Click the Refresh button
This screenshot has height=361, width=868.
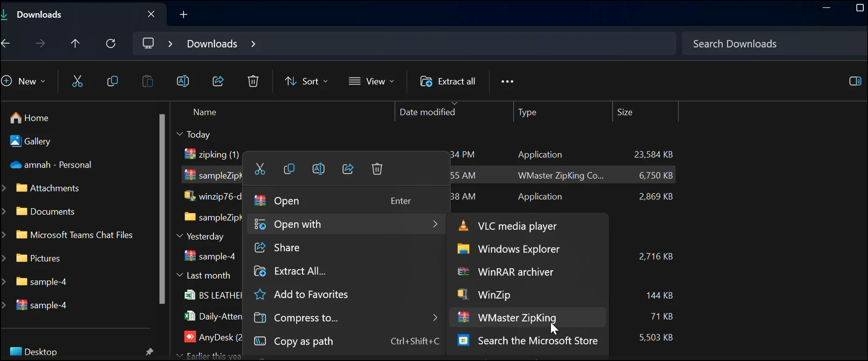coord(110,44)
